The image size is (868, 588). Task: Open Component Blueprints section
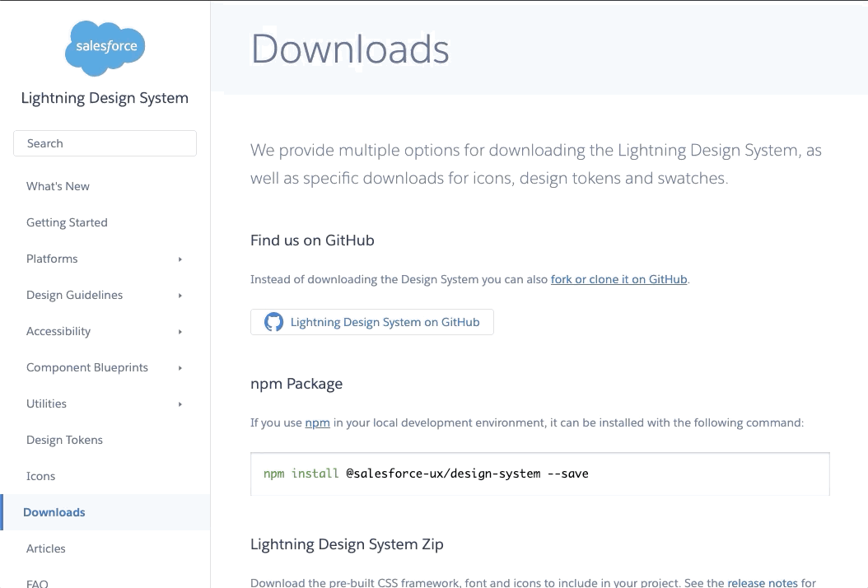click(x=87, y=367)
